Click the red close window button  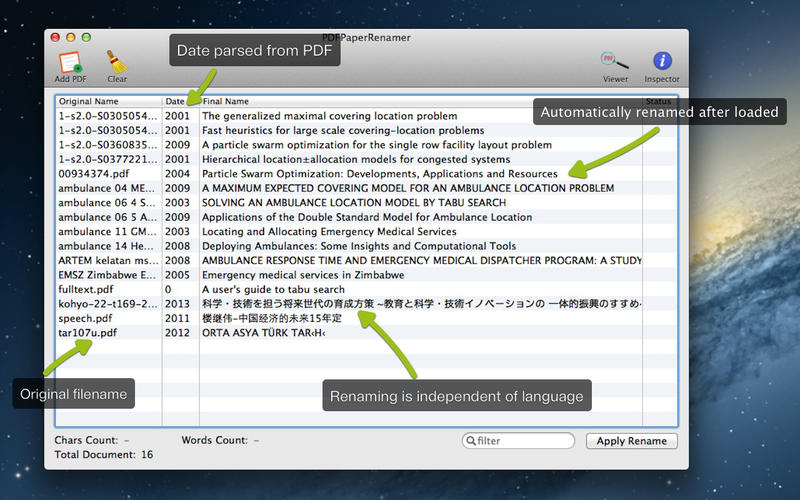[x=55, y=37]
